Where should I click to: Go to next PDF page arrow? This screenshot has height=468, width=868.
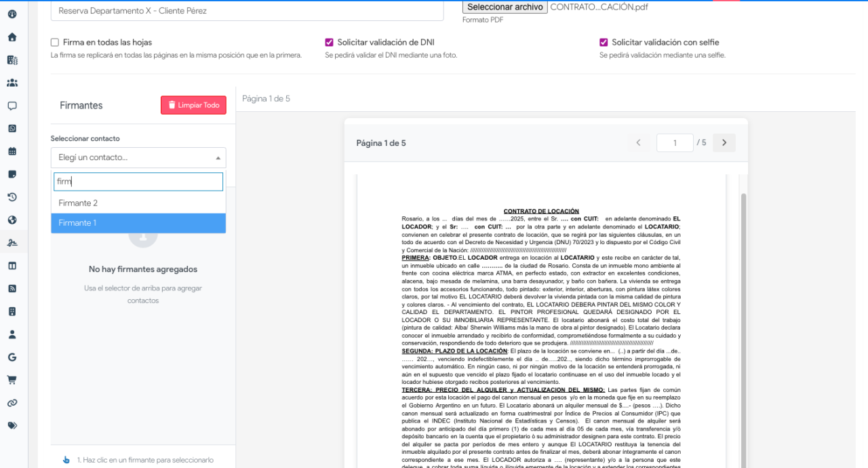pyautogui.click(x=724, y=143)
